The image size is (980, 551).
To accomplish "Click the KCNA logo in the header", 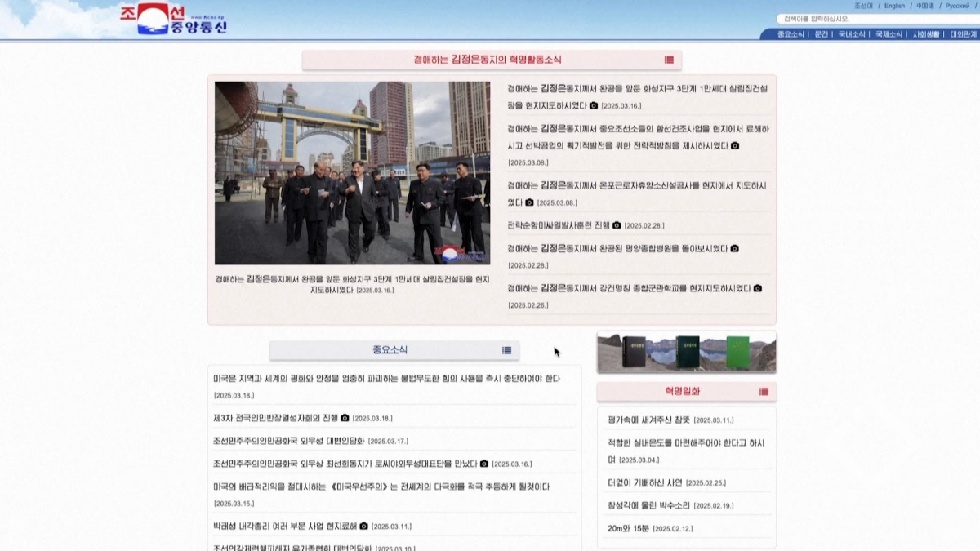I will pos(173,20).
